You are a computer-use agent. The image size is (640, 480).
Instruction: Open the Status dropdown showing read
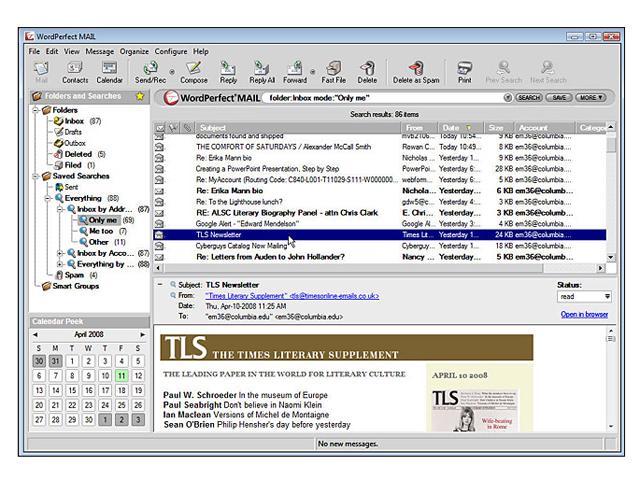pyautogui.click(x=584, y=297)
